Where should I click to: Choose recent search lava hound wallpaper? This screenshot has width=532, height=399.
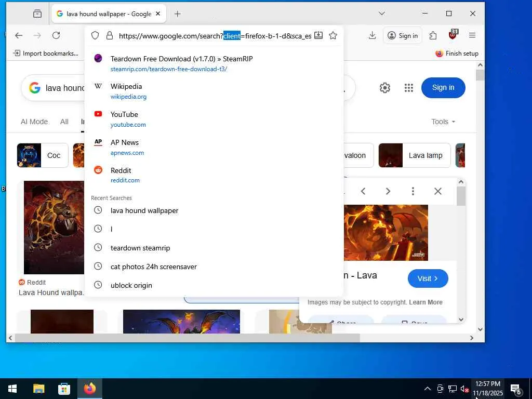point(214,210)
